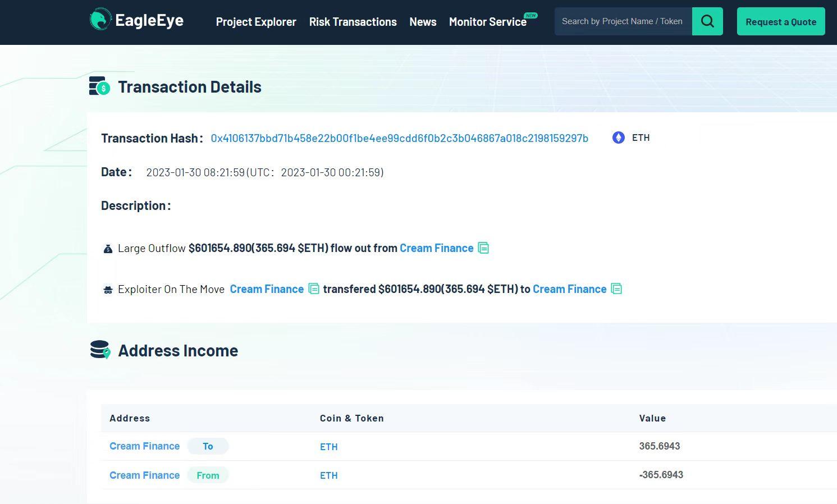Copy address icon after exploiter source Cream Finance
837x504 pixels.
point(314,289)
